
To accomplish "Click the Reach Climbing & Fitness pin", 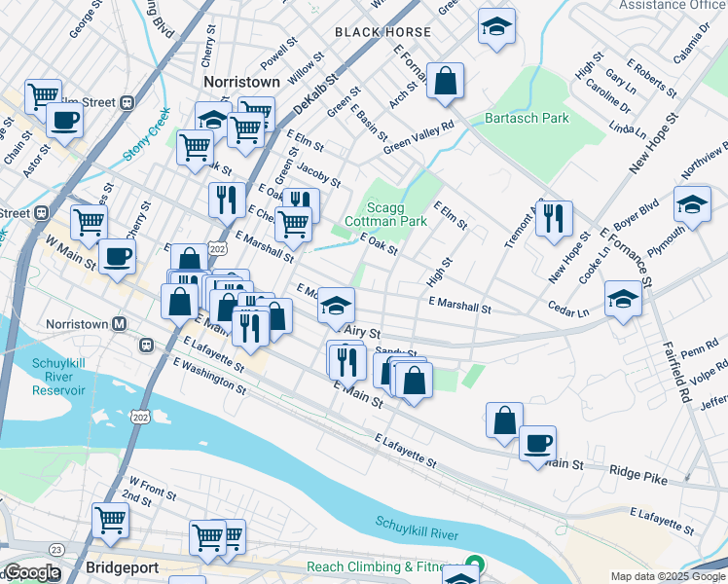I will [x=476, y=565].
